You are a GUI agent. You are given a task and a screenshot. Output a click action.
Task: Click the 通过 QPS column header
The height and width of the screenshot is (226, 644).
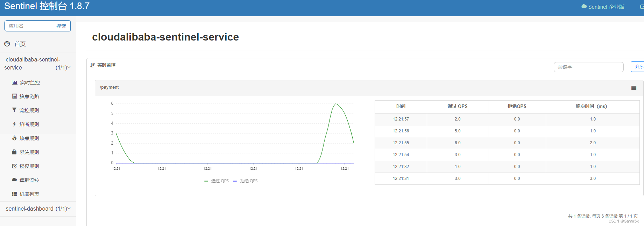click(458, 106)
